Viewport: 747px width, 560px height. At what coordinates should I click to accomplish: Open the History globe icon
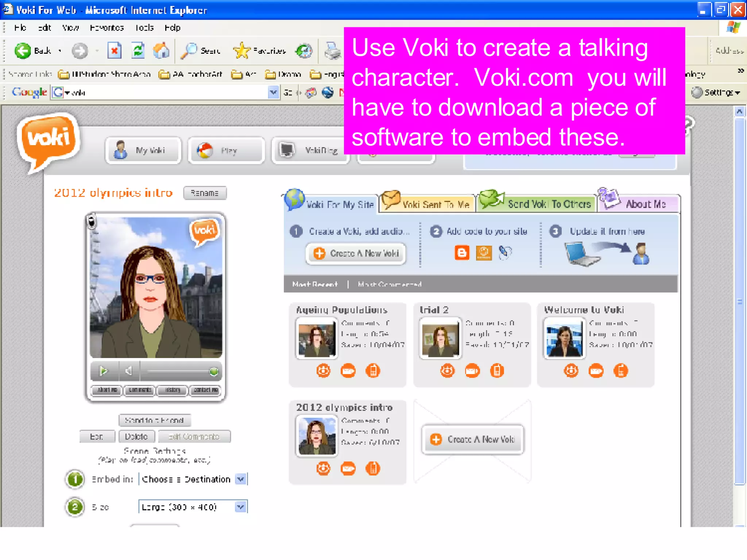pyautogui.click(x=304, y=51)
